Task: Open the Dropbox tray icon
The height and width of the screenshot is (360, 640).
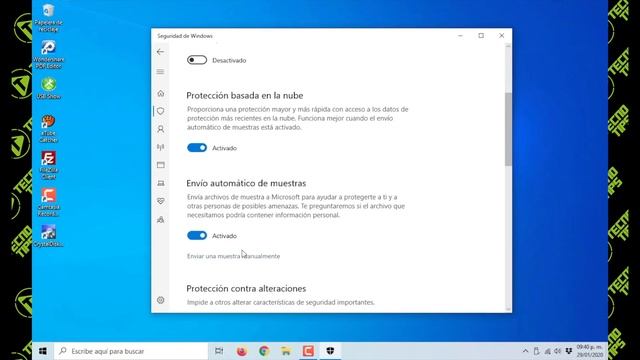Action: [x=569, y=351]
